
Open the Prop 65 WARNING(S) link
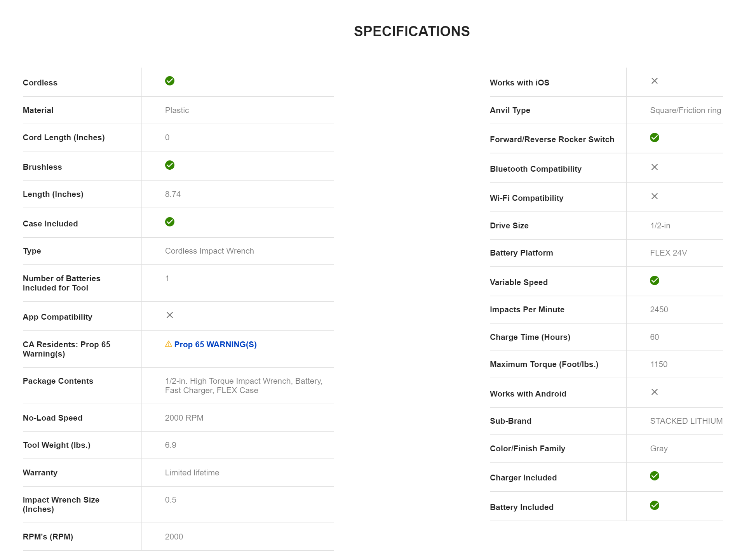(215, 344)
